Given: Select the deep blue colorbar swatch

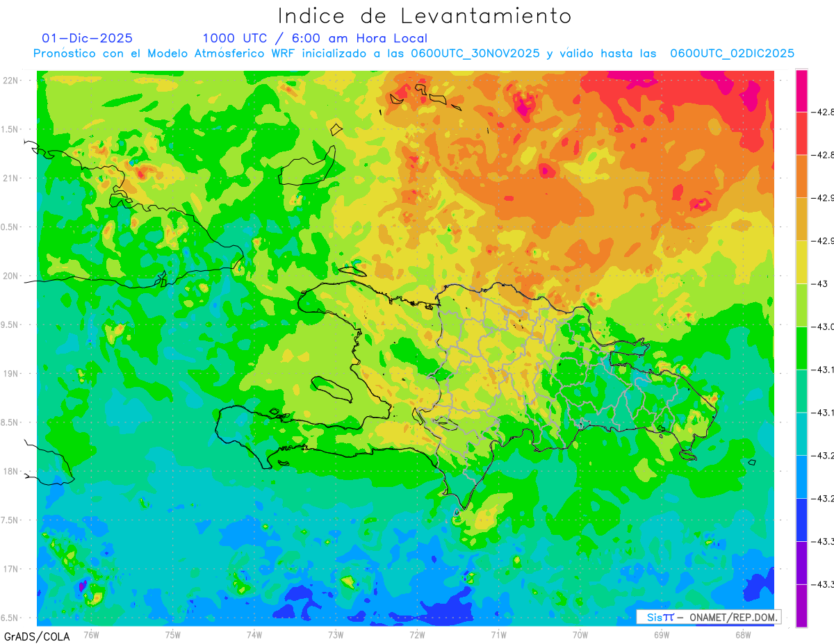Looking at the screenshot, I should pos(801,520).
